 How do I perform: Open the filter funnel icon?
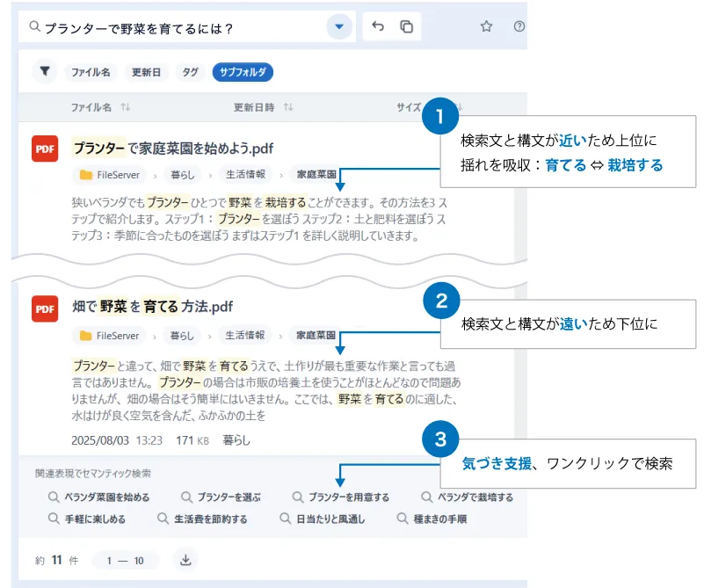(x=45, y=73)
